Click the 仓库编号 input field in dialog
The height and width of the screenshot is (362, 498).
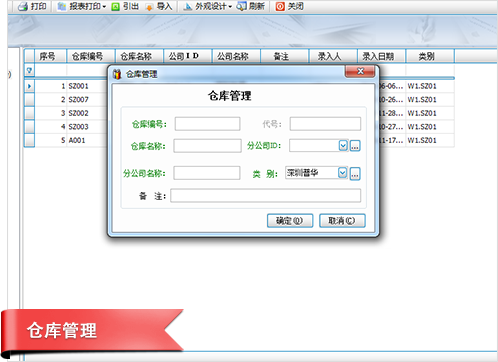[x=207, y=124]
